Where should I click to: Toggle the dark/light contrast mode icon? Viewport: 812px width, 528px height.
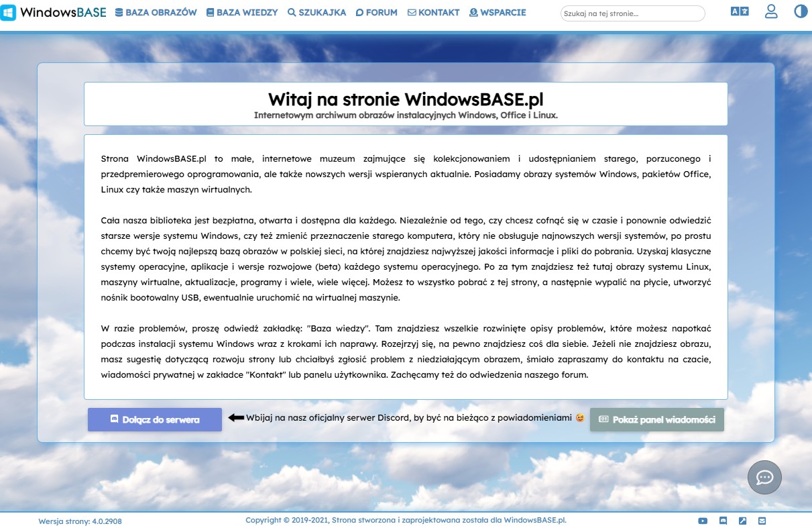[x=801, y=12]
